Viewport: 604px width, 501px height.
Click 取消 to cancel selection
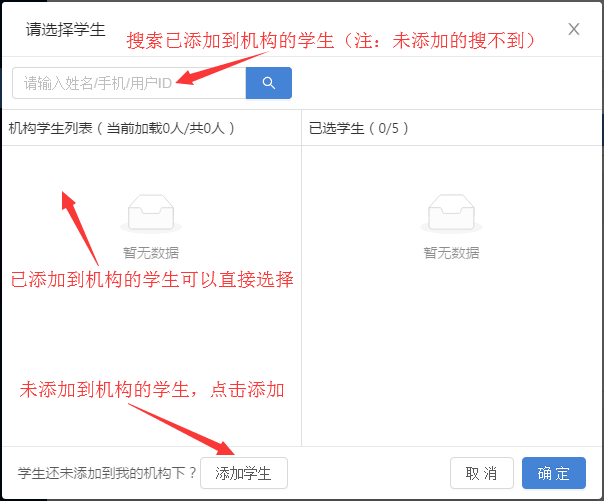point(481,473)
